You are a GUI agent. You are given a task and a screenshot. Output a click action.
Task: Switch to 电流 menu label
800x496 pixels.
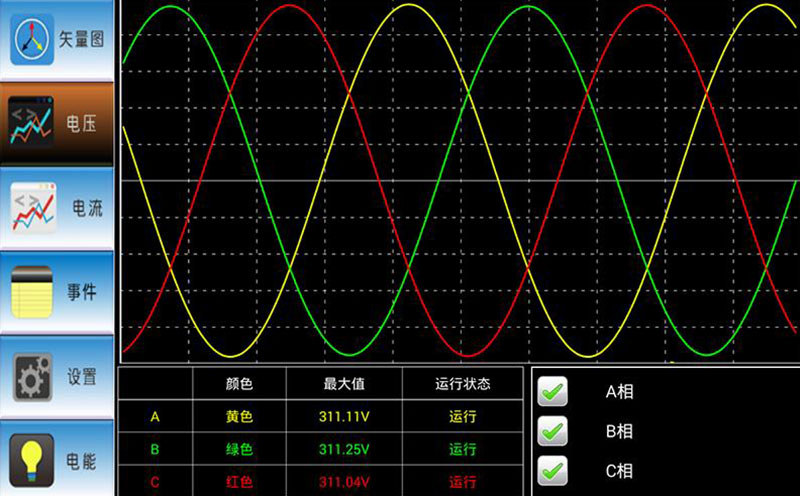(87, 208)
